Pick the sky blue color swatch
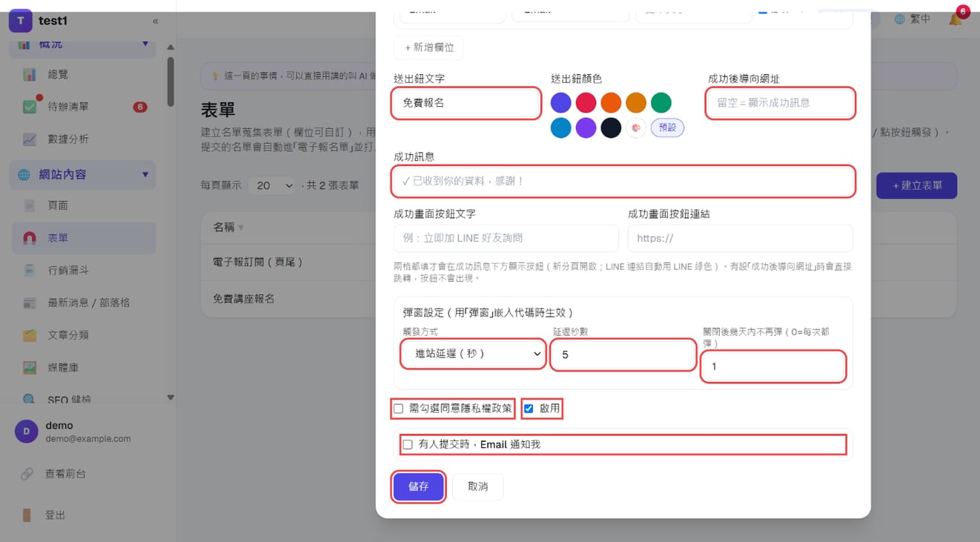This screenshot has width=980, height=542. 561,128
